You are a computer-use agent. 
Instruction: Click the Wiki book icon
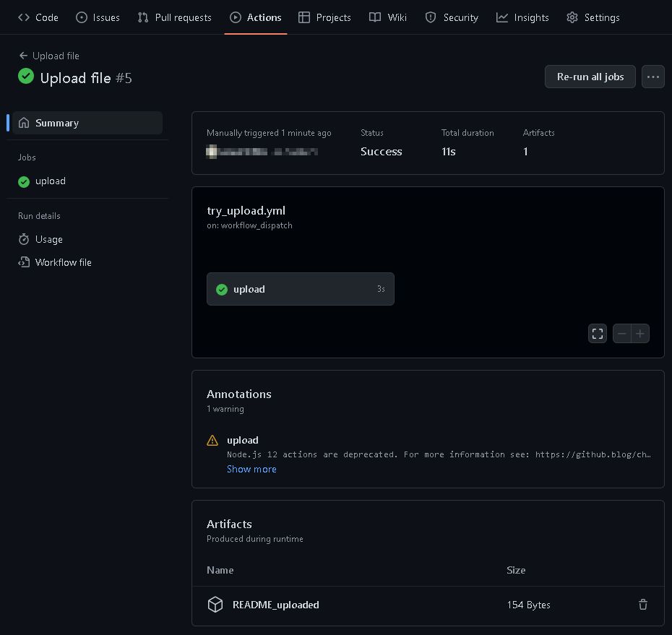375,17
